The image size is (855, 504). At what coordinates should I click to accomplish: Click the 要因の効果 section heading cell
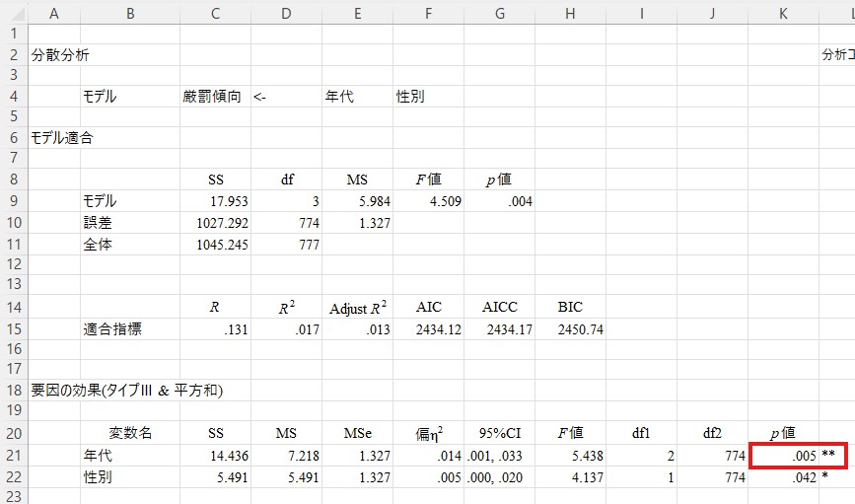pos(128,391)
